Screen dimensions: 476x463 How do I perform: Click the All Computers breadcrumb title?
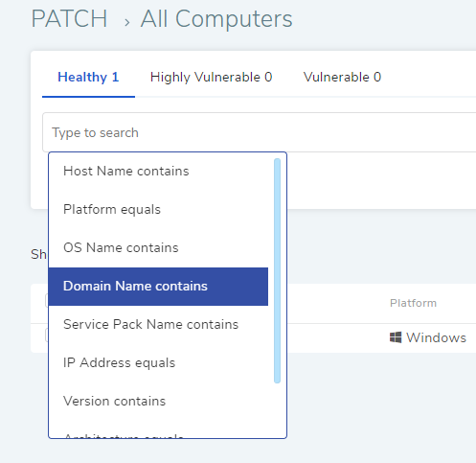tap(216, 18)
